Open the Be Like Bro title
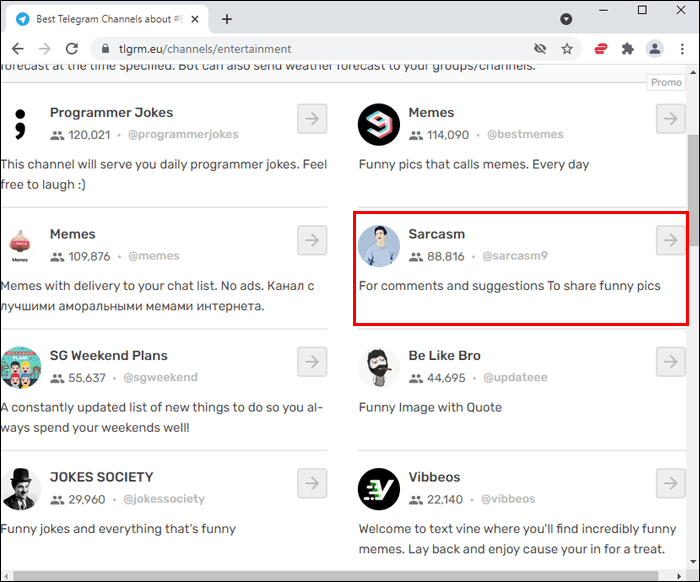 [x=444, y=355]
